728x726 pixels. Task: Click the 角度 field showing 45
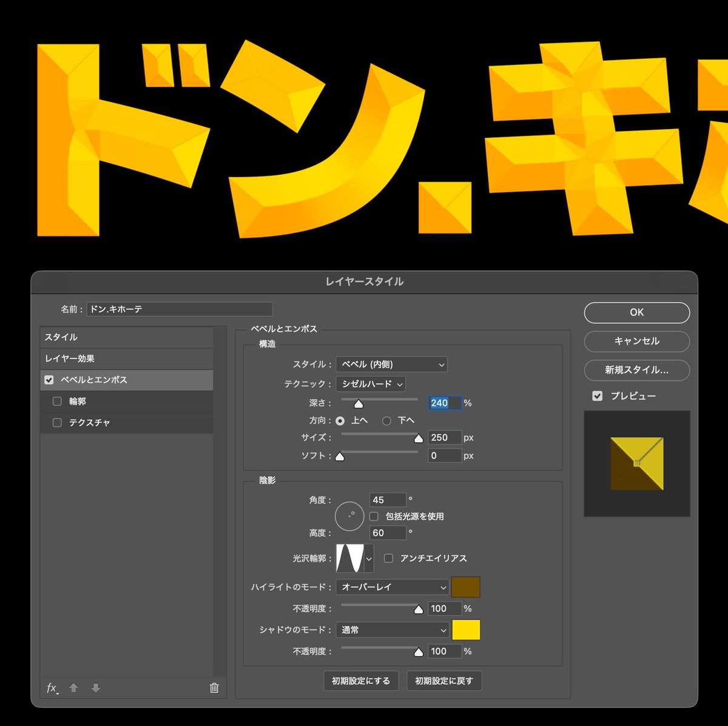[x=388, y=500]
